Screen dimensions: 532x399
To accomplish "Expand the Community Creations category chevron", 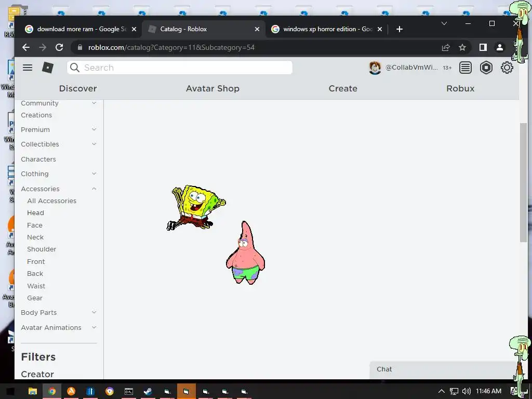I will point(94,103).
